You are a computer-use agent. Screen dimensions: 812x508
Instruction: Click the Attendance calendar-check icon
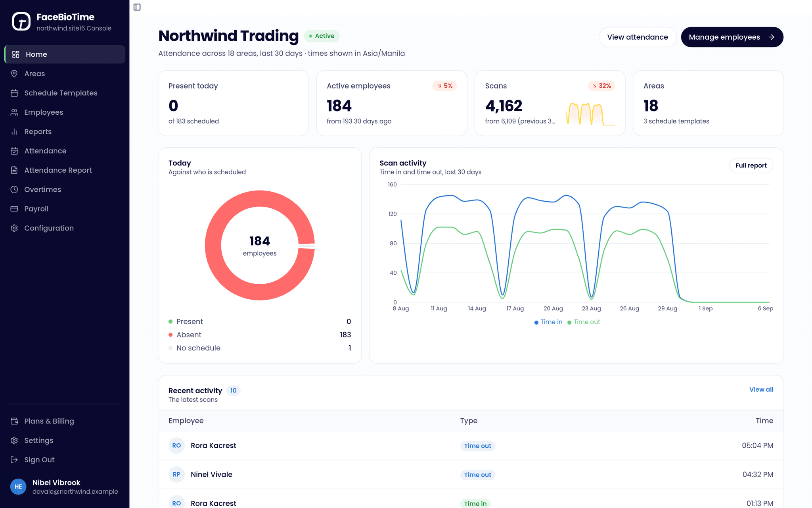[14, 151]
